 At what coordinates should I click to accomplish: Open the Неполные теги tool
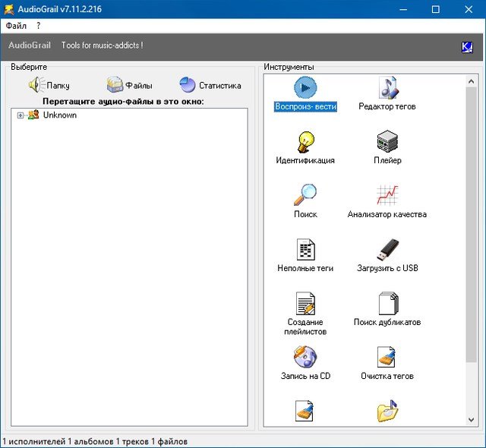click(x=305, y=249)
